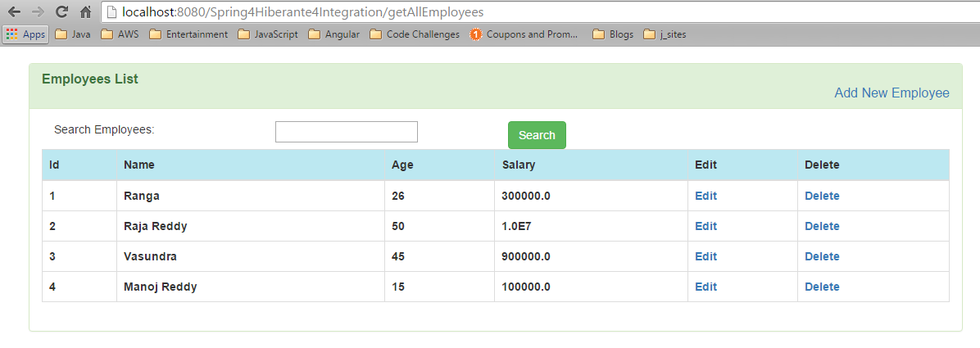Click the browser back arrow

pyautogui.click(x=15, y=11)
